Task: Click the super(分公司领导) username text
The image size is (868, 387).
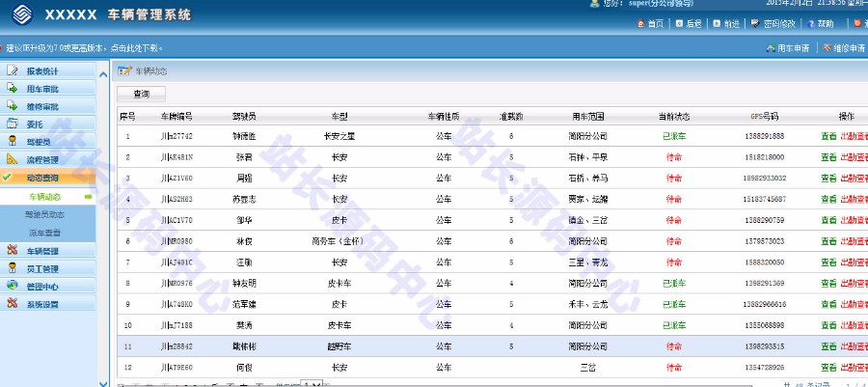Action: [x=661, y=3]
